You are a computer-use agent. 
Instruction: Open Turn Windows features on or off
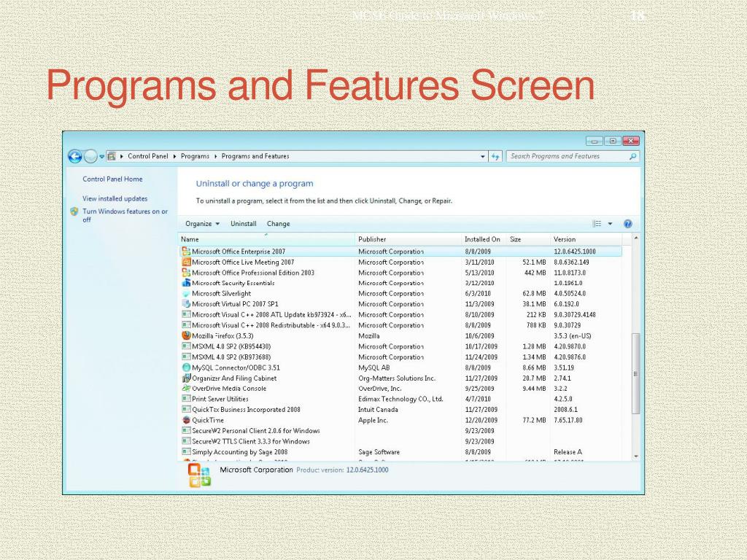pyautogui.click(x=125, y=215)
